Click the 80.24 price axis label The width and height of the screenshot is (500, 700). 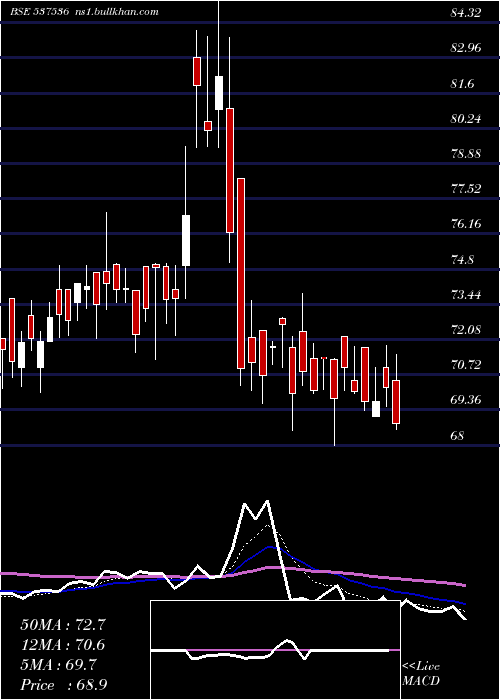[x=466, y=118]
